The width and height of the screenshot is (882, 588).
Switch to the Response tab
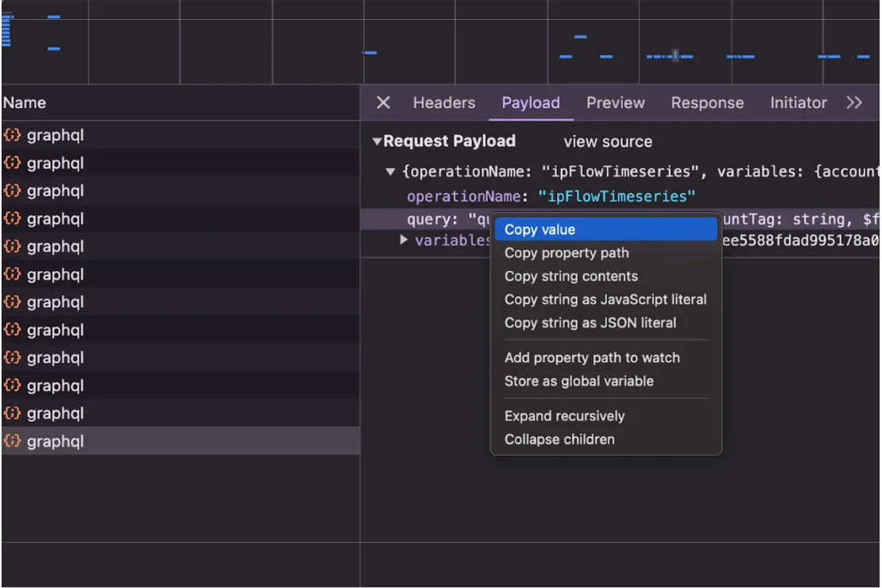pos(707,102)
